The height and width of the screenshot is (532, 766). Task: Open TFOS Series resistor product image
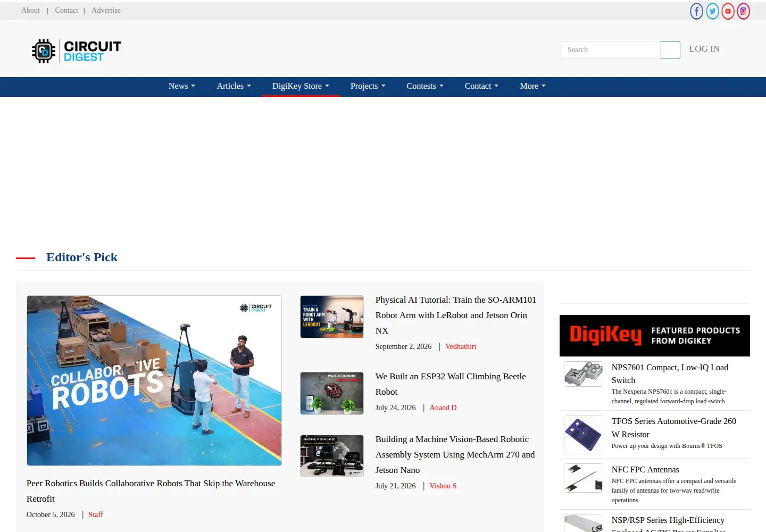(x=584, y=435)
